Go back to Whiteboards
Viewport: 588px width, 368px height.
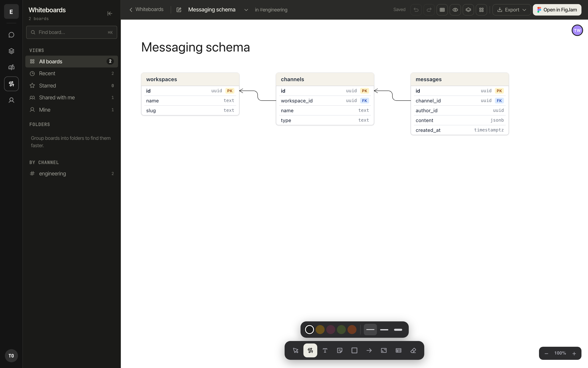click(146, 9)
